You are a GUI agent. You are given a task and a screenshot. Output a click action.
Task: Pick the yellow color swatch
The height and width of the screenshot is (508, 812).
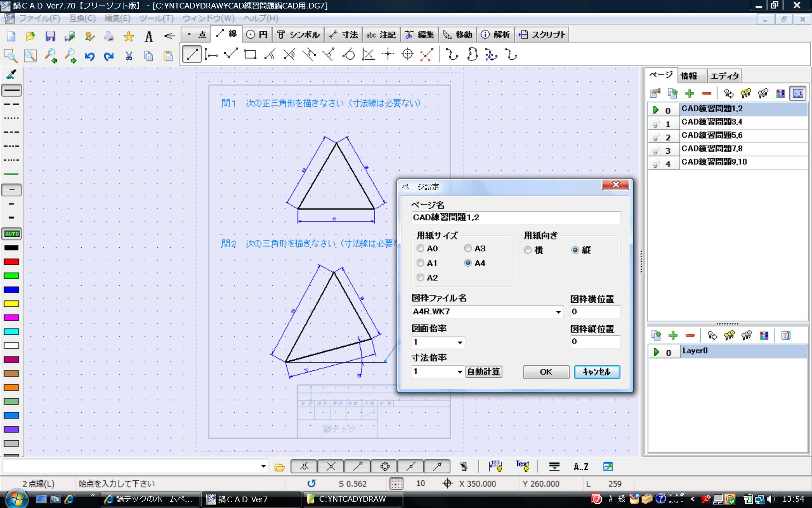pyautogui.click(x=11, y=304)
